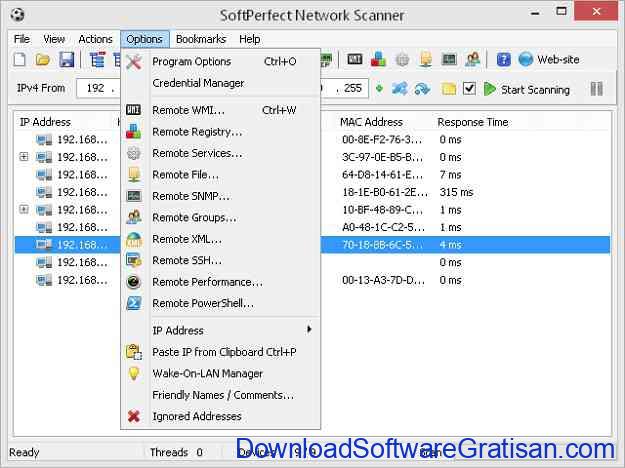Select Remote XML... menu entry

pyautogui.click(x=220, y=239)
